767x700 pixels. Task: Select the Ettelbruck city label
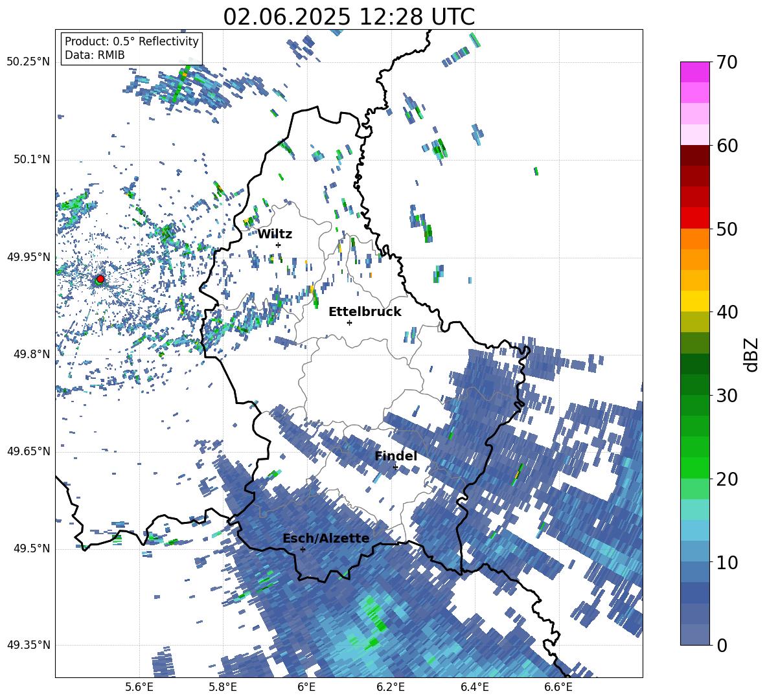[365, 312]
